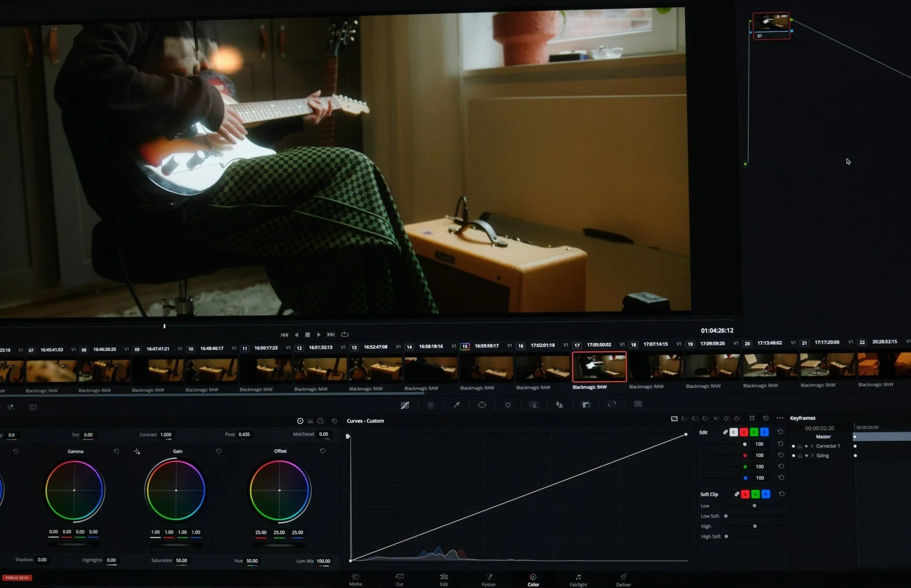This screenshot has width=911, height=588.
Task: Toggle the red Soft Clip channel
Action: [745, 495]
